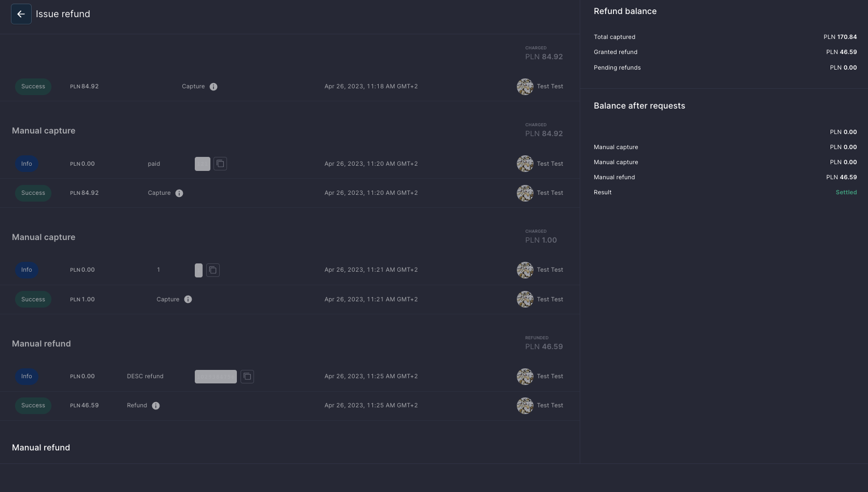
Task: Select the Manual refund section heading
Action: coord(41,343)
